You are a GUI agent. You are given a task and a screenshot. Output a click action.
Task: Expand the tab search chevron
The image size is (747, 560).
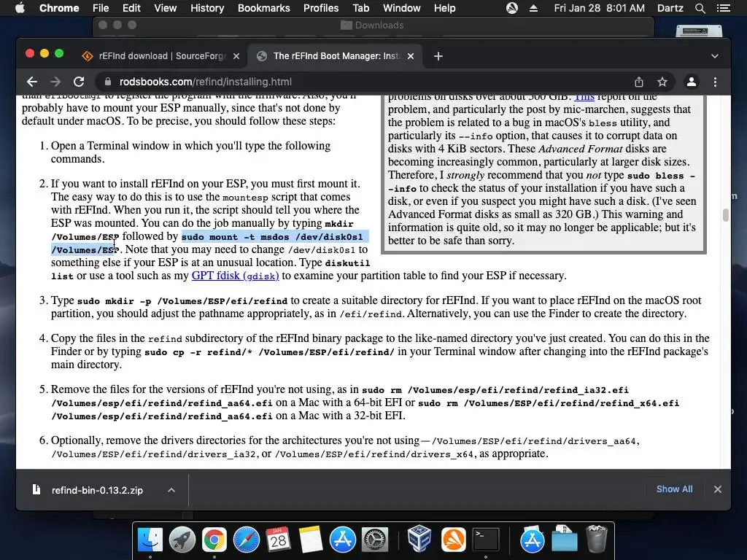coord(715,56)
